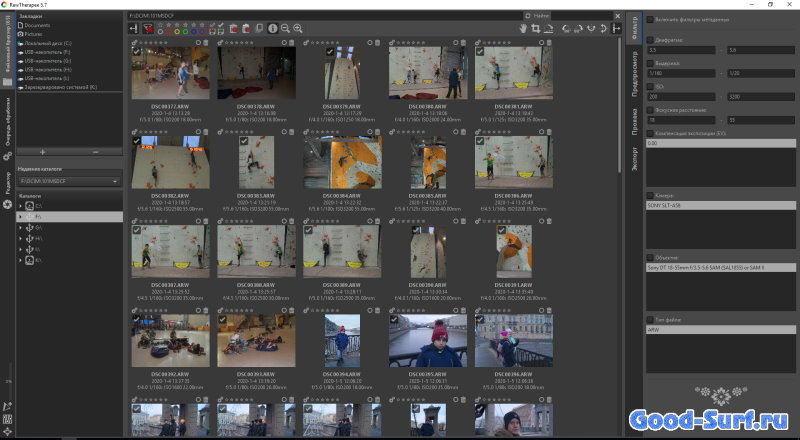800x440 pixels.
Task: Move DSC00386.ARW thumbnail to trash
Action: pos(549,132)
